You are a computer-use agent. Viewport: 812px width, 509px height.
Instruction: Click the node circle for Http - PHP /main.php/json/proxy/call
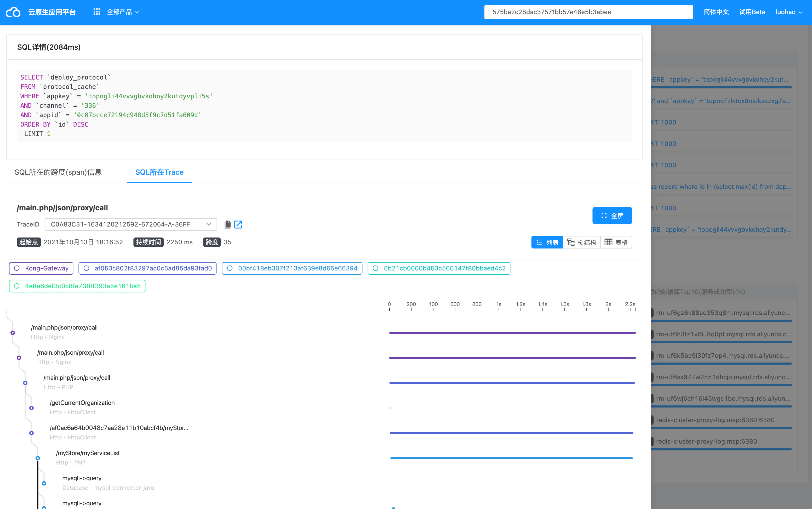[x=25, y=383]
